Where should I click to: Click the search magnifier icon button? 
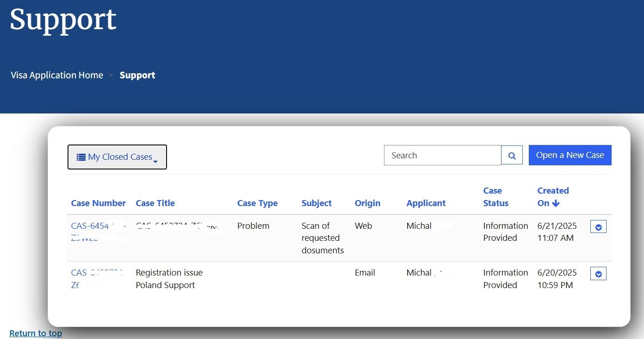[512, 156]
